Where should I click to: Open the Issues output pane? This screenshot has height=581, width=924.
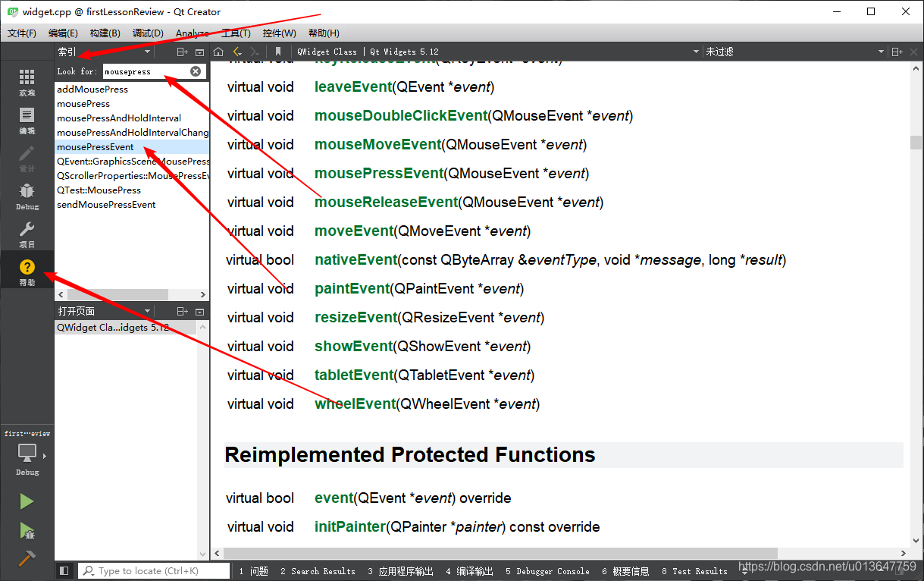[254, 571]
